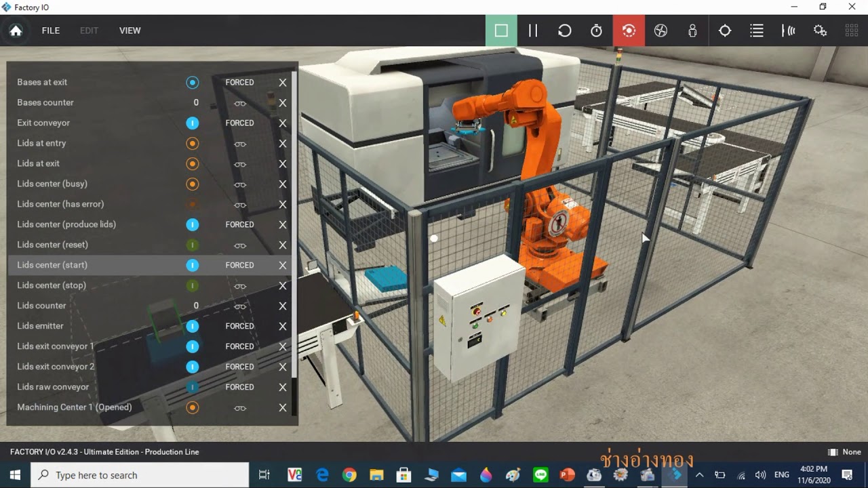Image resolution: width=868 pixels, height=488 pixels.
Task: Release FORCED on the Exit conveyor row
Action: point(239,123)
